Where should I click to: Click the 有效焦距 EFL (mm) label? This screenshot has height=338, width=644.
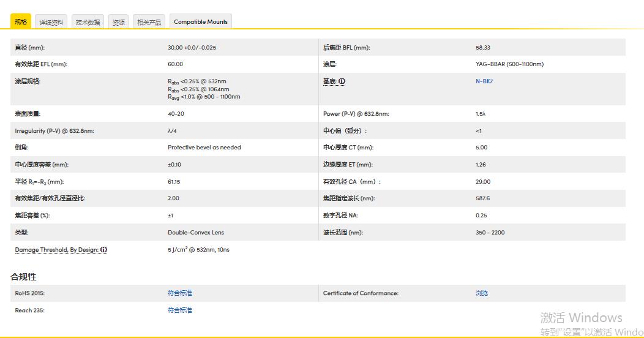click(x=41, y=64)
